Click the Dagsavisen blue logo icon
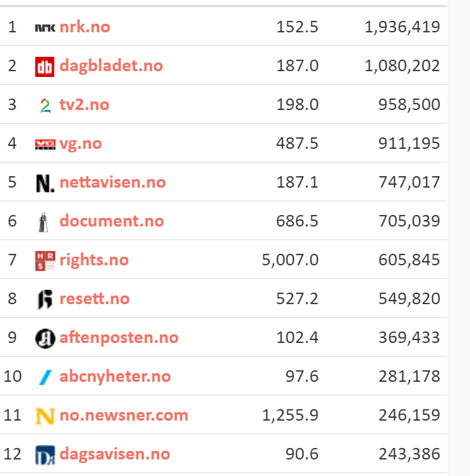This screenshot has width=470, height=476. click(x=45, y=454)
